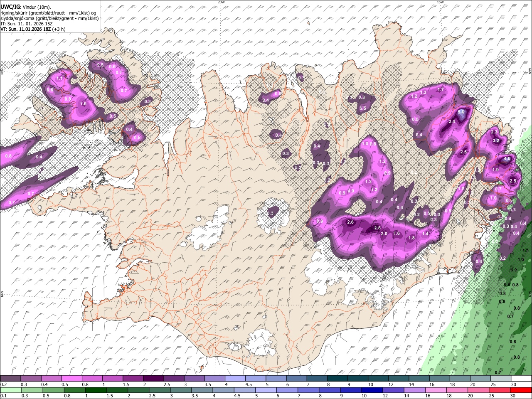Click the bright red 30 swatch in lower legend
532x399 pixels.
point(521,390)
